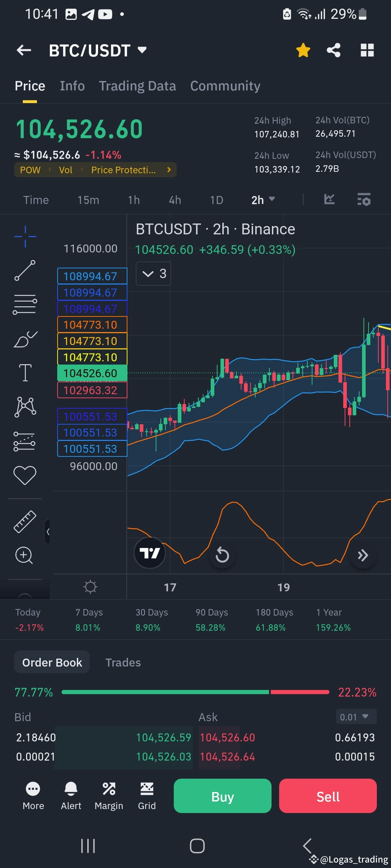Select the Price tab
The width and height of the screenshot is (391, 868).
(x=30, y=86)
